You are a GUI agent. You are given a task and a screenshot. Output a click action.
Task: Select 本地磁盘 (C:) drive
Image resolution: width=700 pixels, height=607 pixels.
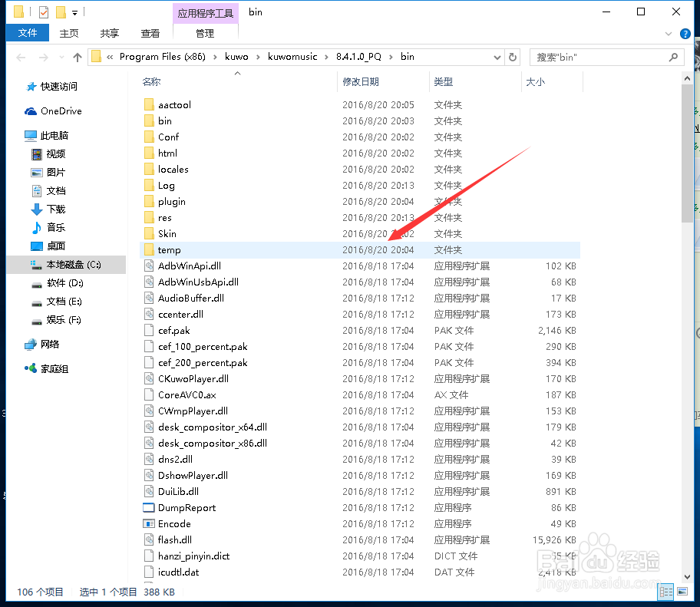(x=67, y=265)
